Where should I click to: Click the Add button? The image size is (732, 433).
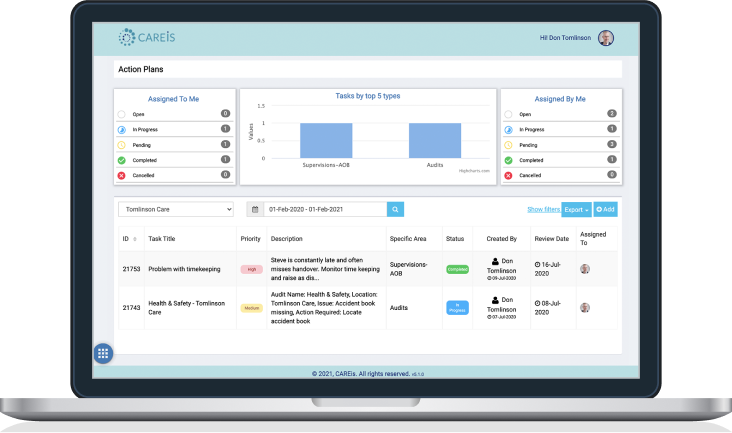(x=605, y=210)
